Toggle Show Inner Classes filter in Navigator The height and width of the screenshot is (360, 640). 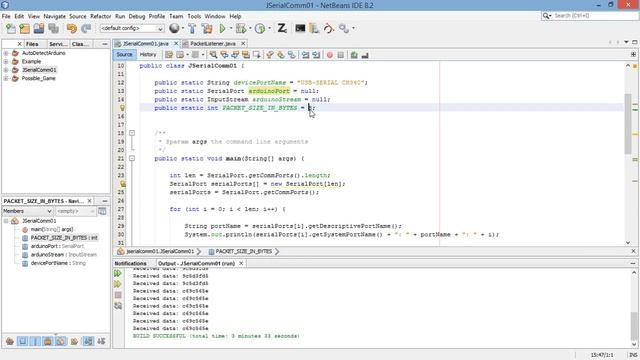[61, 341]
